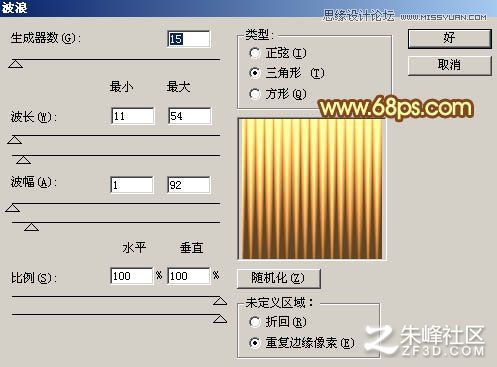Click the 比例 (S) label

click(34, 278)
